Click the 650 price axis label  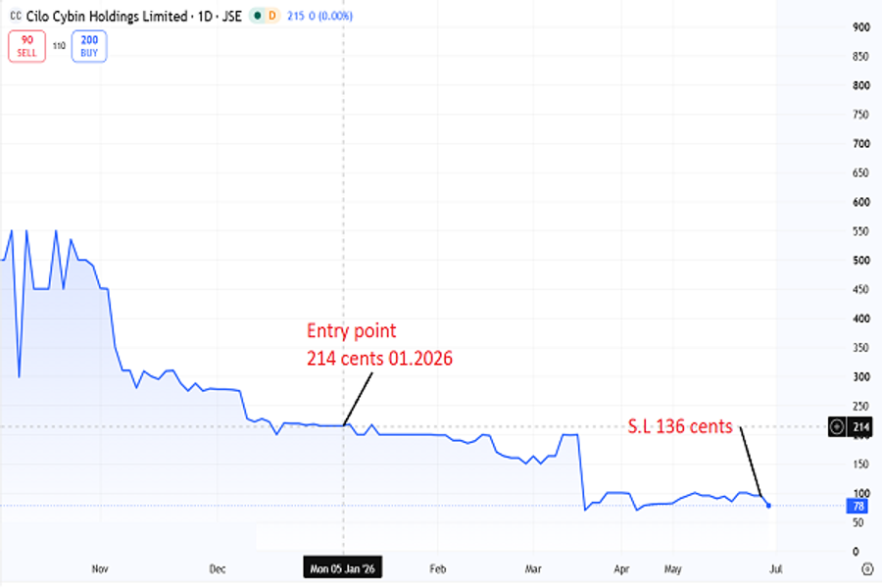coord(860,172)
